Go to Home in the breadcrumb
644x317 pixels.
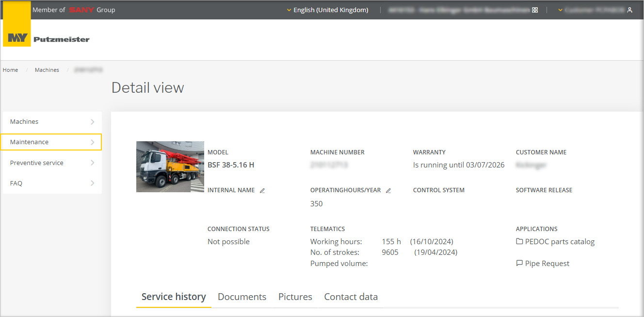pos(10,70)
